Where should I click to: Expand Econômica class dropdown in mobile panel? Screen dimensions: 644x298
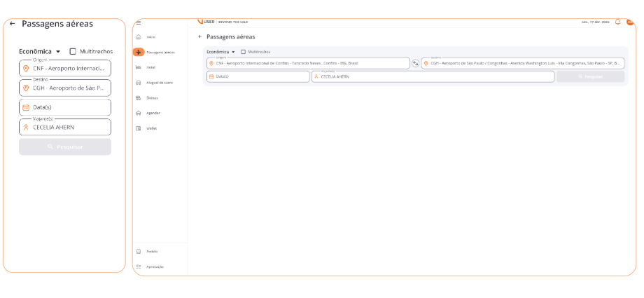tap(39, 51)
